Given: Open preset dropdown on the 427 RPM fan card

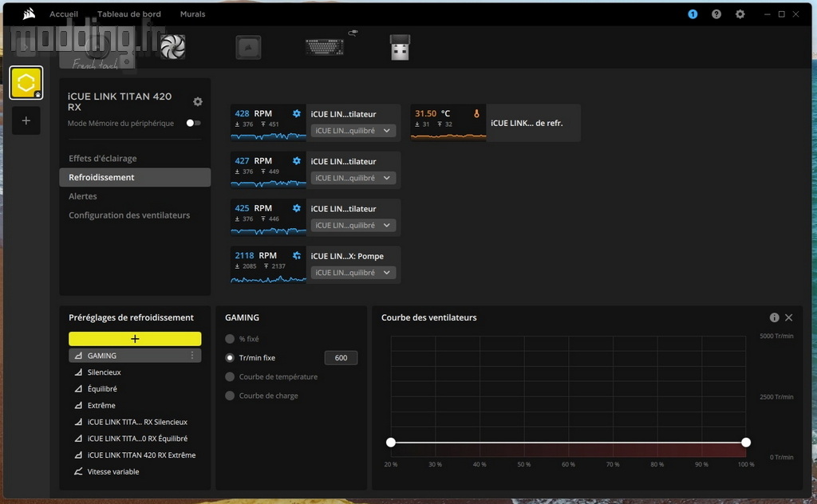Looking at the screenshot, I should click(x=353, y=178).
